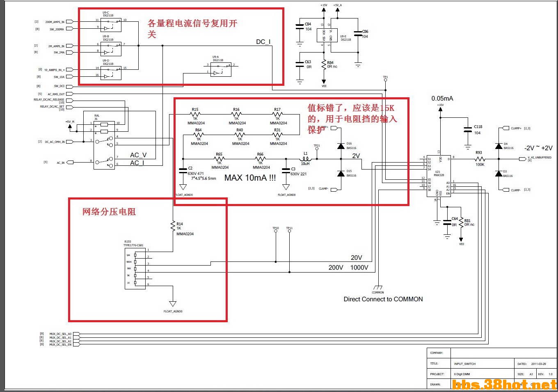Viewport: 558px width, 392px height.
Task: Click the D16 BAS116 diode symbol
Action: pos(341,146)
